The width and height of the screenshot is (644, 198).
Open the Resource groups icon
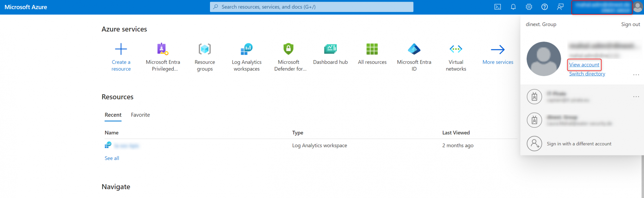click(205, 49)
